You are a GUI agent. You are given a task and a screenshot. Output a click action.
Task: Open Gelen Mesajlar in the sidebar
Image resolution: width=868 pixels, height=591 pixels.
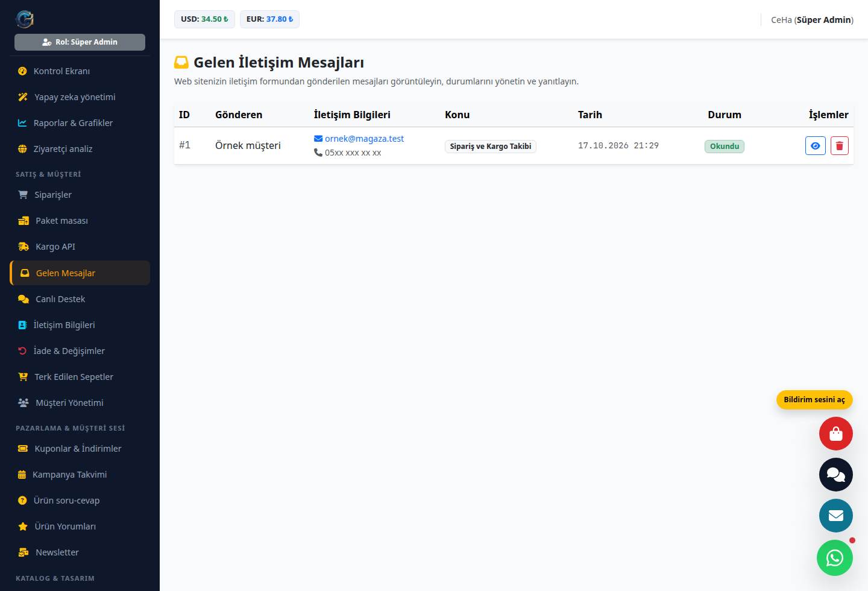pyautogui.click(x=80, y=273)
